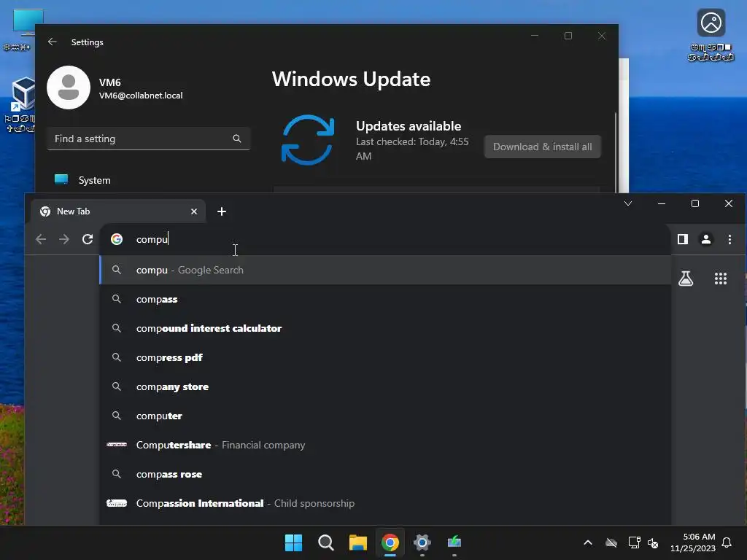Viewport: 747px width, 560px height.
Task: Select Computershare financial company suggestion
Action: click(x=385, y=445)
